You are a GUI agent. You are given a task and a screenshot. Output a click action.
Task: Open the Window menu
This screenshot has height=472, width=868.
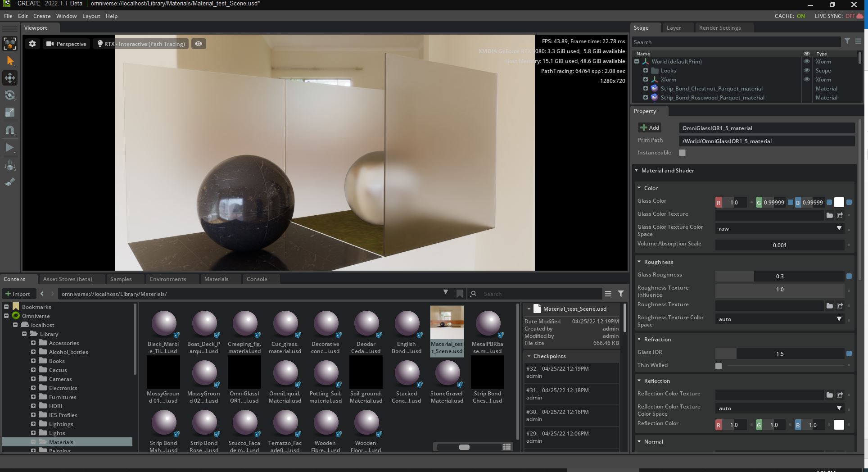coord(66,16)
